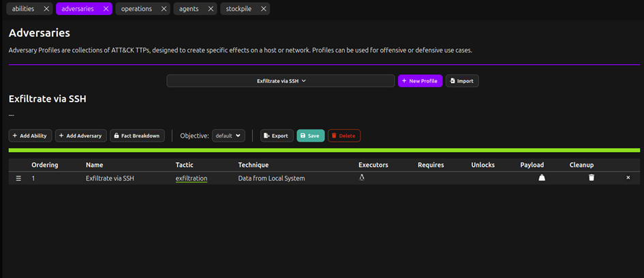The width and height of the screenshot is (644, 278).
Task: Click the payload weight icon in row
Action: coord(542,178)
